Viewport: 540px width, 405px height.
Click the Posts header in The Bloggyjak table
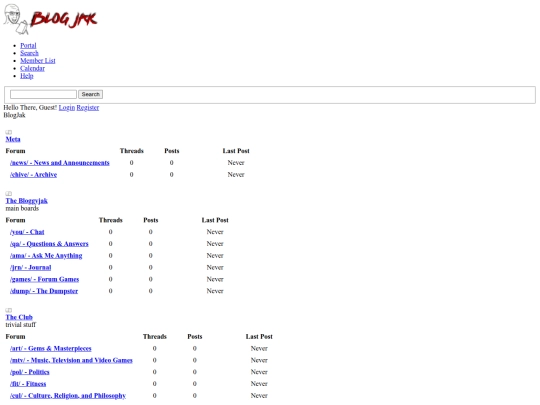(151, 220)
